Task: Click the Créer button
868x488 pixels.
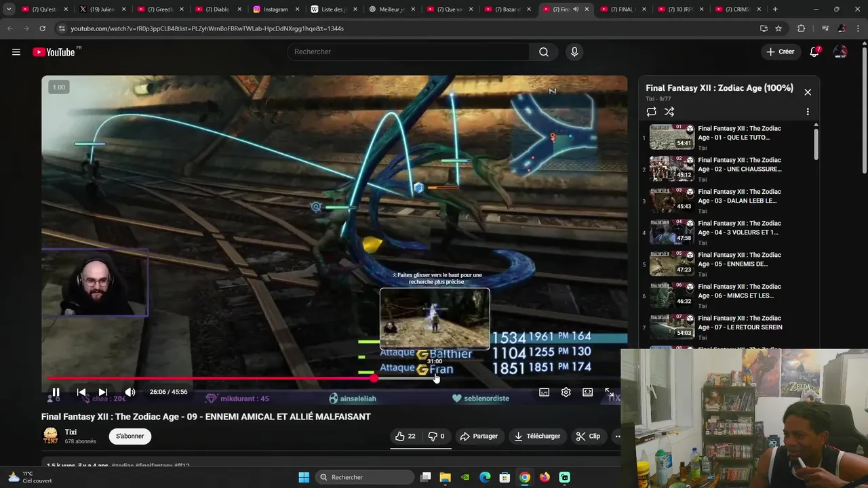Action: 780,52
